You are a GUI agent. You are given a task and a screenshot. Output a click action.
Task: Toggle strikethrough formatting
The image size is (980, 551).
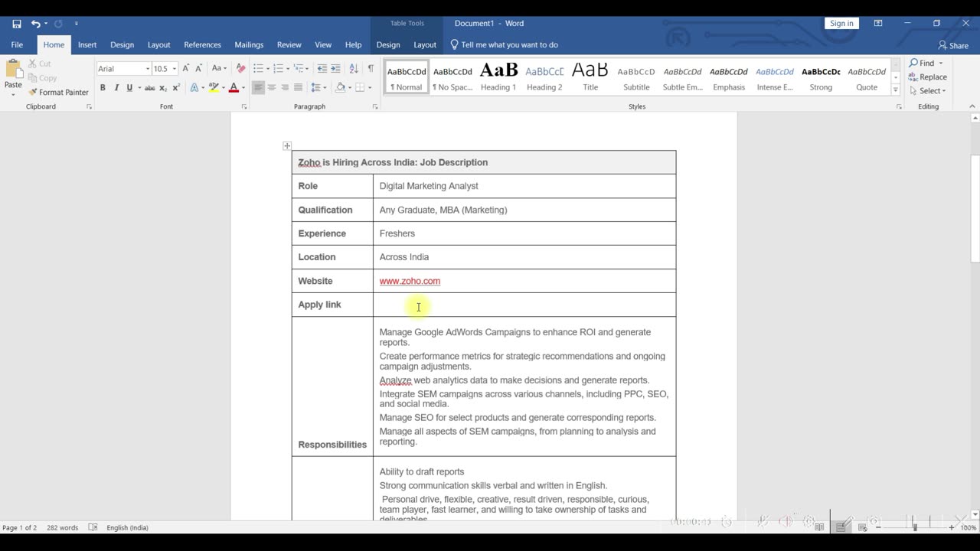(150, 88)
